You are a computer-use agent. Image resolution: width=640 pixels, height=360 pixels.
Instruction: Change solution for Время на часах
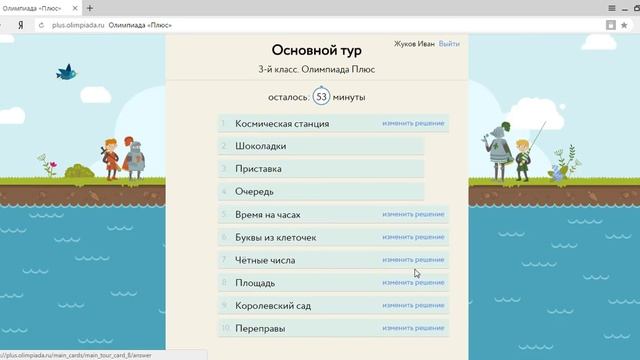click(x=413, y=214)
